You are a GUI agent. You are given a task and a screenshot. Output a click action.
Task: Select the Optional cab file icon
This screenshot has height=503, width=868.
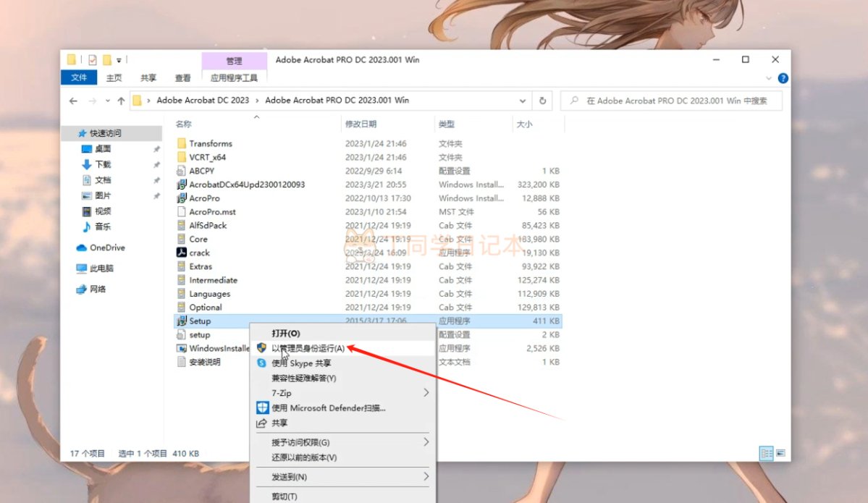[x=182, y=307]
